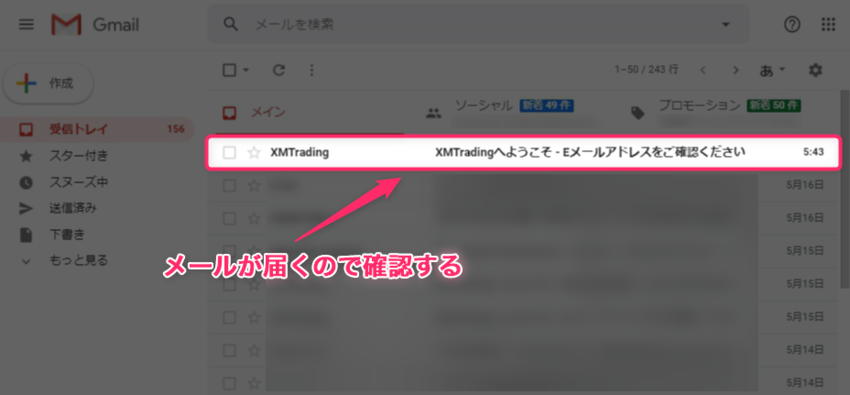Open search options dropdown arrow
850x395 pixels.
coord(725,25)
